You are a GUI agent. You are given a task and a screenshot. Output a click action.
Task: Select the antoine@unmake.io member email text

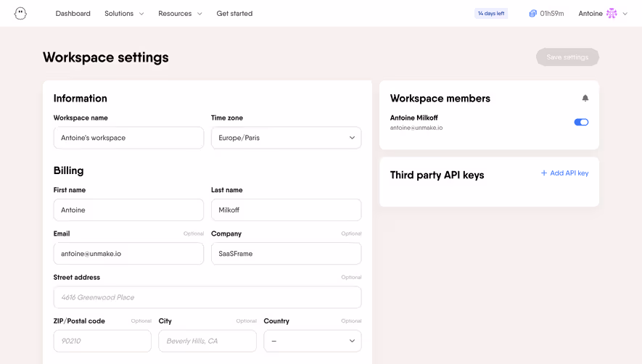tap(416, 128)
